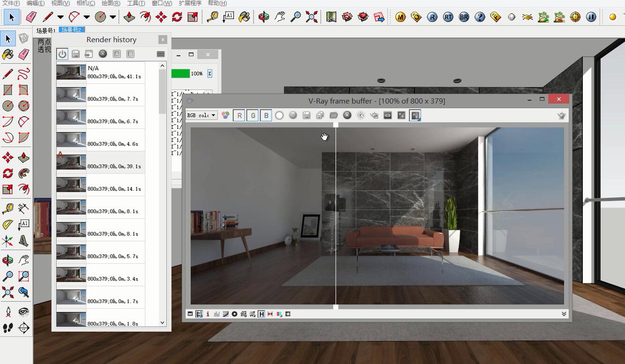Open the load image folder icon in frame buffer

tap(334, 115)
